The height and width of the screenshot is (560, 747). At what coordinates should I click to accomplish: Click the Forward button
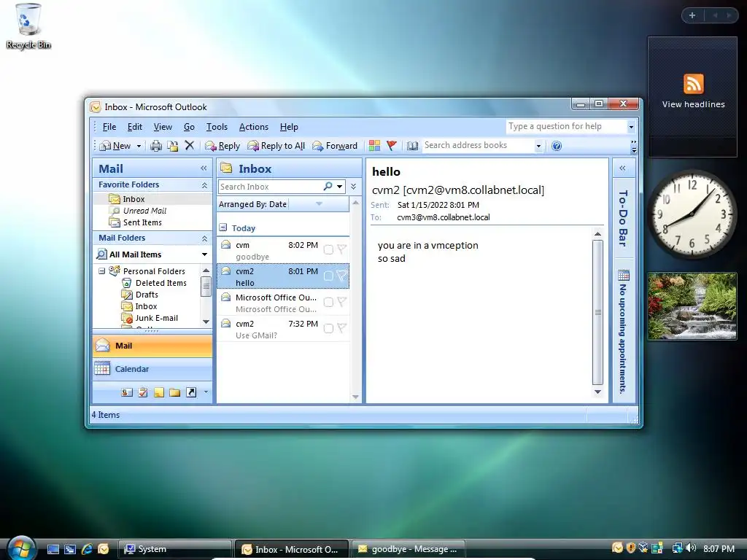334,146
